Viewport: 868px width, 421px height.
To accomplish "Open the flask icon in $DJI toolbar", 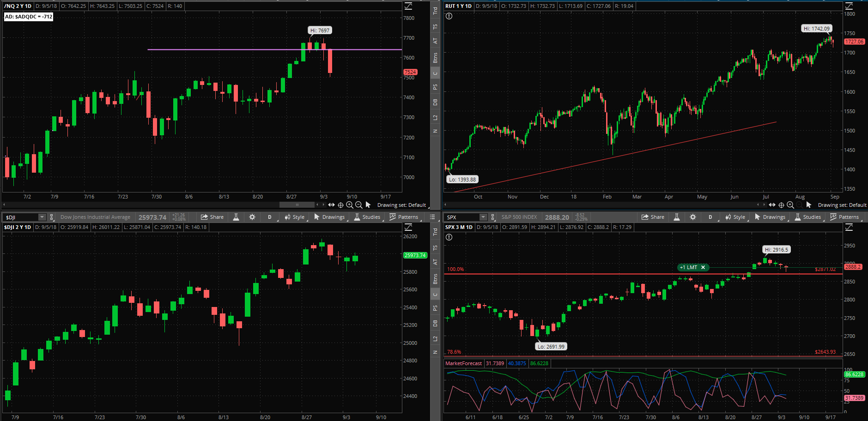I will point(236,217).
